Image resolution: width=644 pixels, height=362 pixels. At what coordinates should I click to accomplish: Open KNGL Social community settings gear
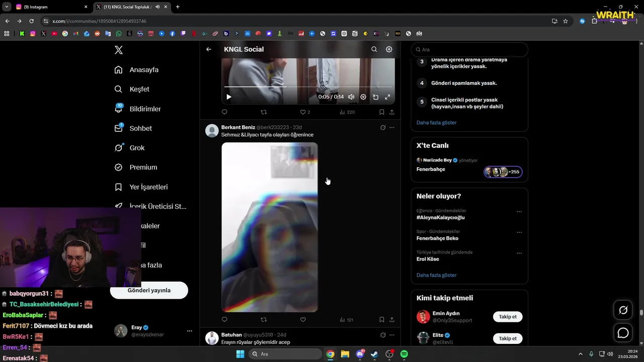389,49
